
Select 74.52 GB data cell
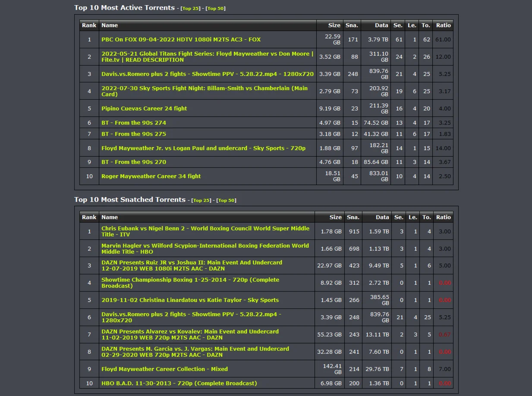(376, 123)
